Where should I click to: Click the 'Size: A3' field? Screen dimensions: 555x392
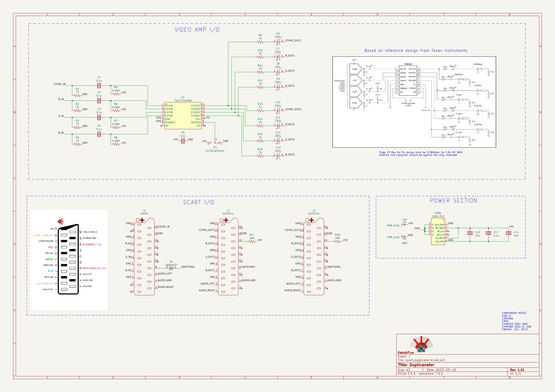click(x=404, y=370)
